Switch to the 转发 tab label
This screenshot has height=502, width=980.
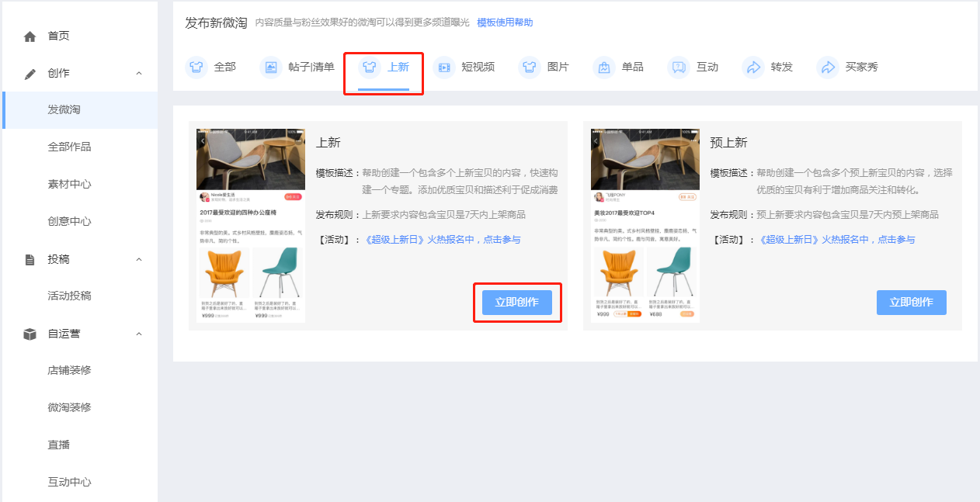(782, 67)
